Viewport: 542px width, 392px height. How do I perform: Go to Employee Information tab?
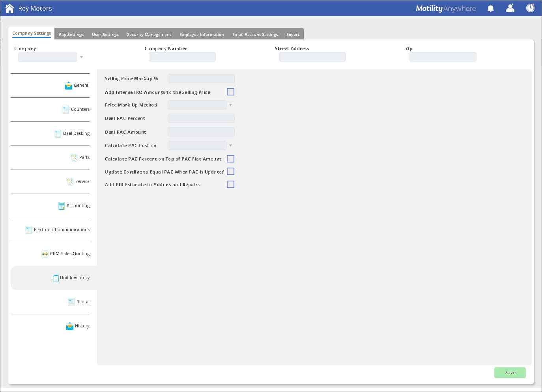(x=202, y=35)
